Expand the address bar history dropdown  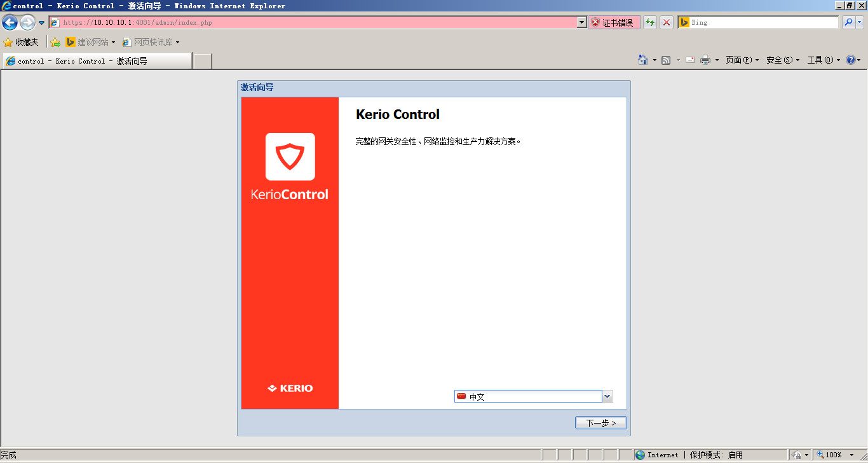(x=581, y=22)
